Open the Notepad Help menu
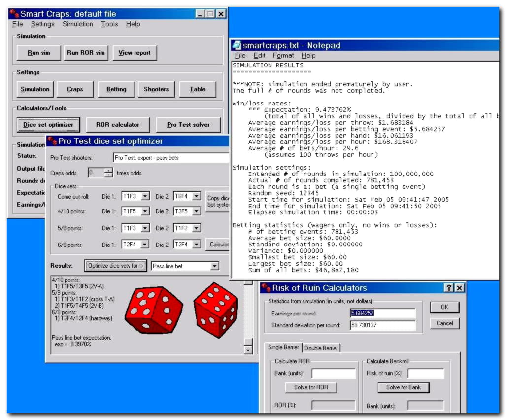Screen dimensions: 506x420 (308, 56)
